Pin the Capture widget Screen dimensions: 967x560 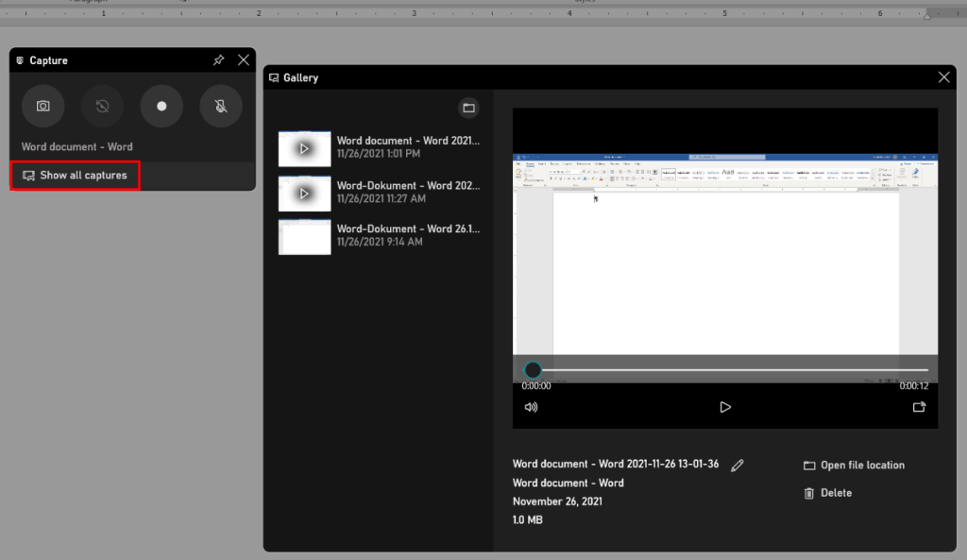coord(218,59)
